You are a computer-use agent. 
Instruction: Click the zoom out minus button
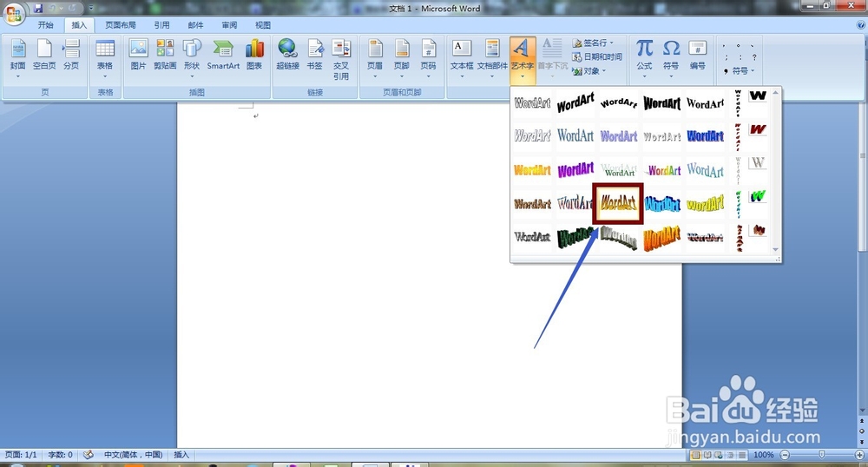[785, 455]
